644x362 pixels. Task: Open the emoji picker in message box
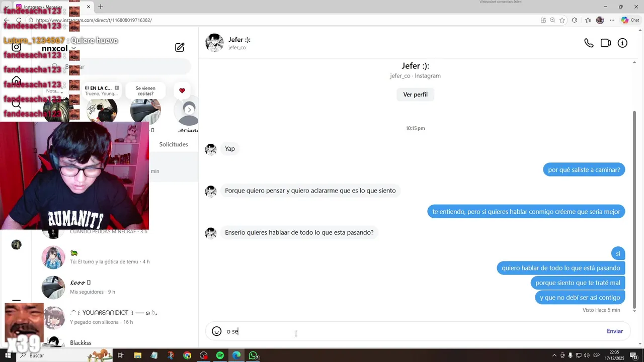click(x=216, y=331)
